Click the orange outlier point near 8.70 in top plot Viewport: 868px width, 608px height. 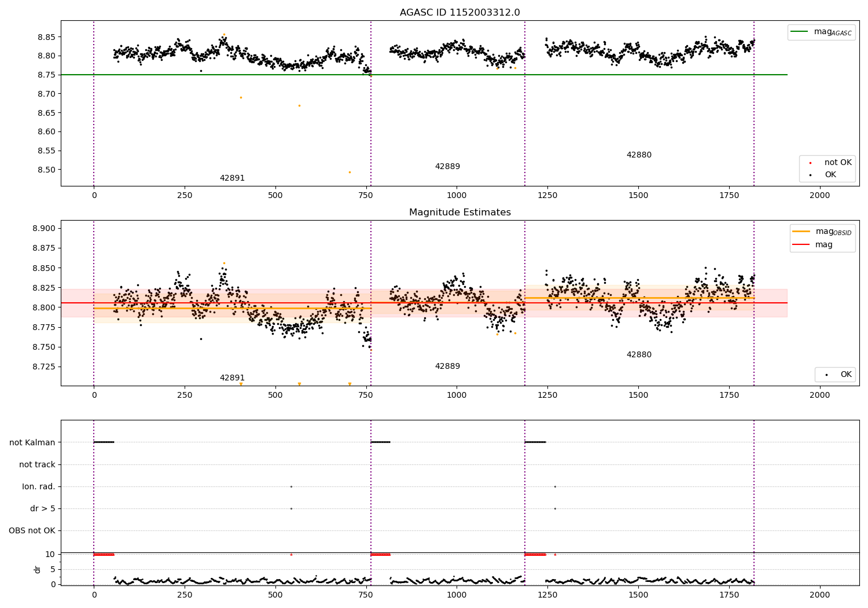click(x=241, y=97)
